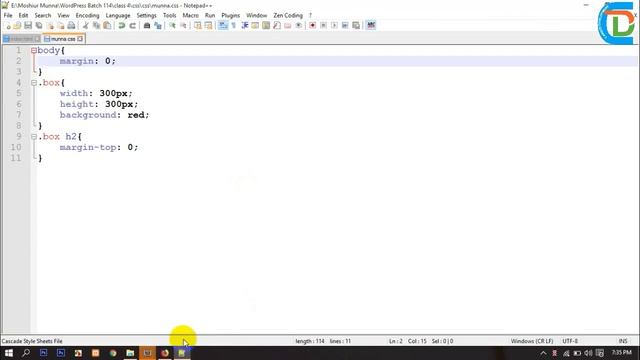Open the Search menu

coord(43,16)
